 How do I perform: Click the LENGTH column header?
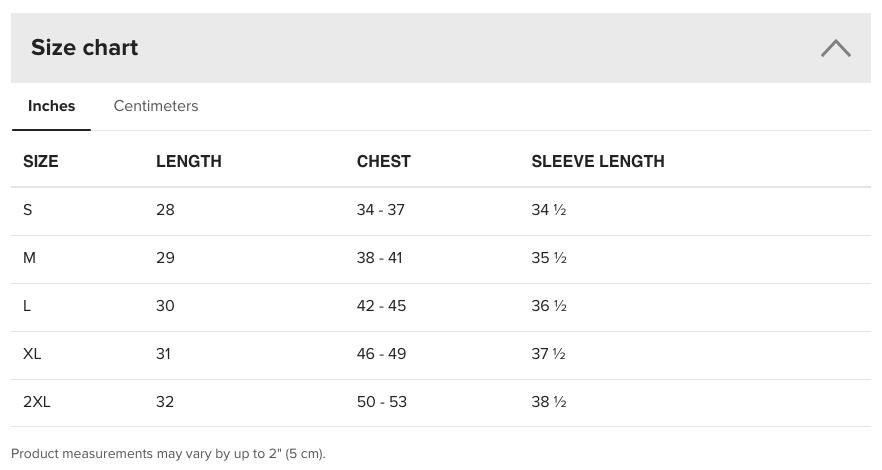coord(189,161)
